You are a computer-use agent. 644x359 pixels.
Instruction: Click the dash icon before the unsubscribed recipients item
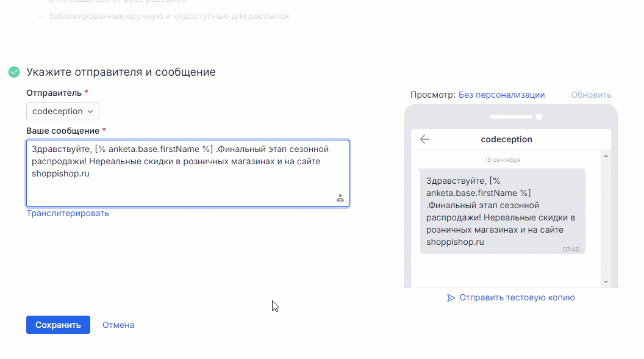pyautogui.click(x=40, y=1)
